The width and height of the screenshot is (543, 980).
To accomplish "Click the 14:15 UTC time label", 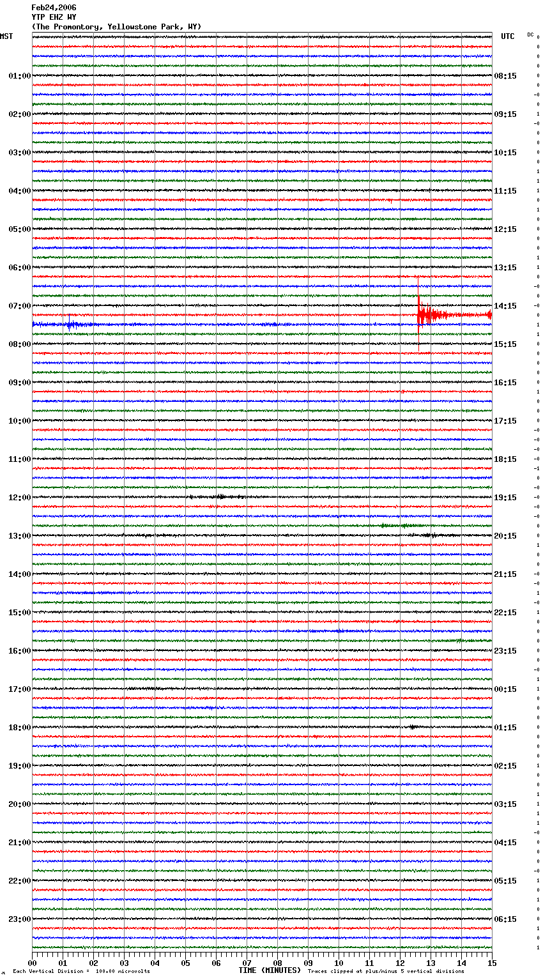I will coord(505,306).
